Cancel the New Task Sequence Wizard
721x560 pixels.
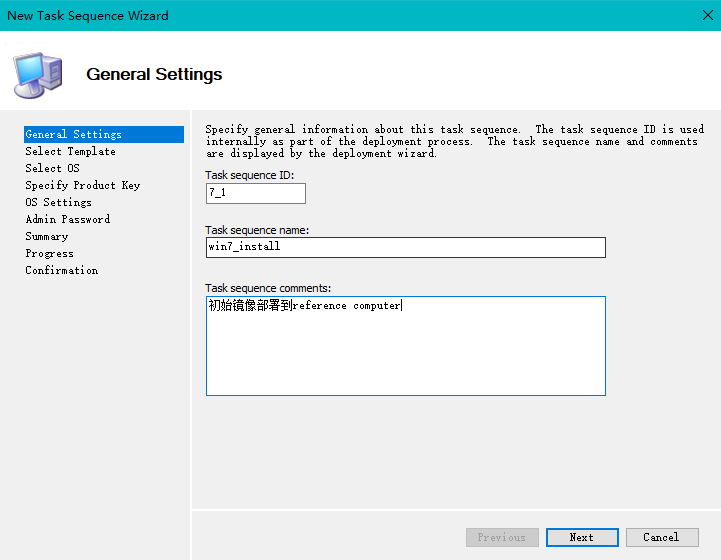click(x=662, y=537)
